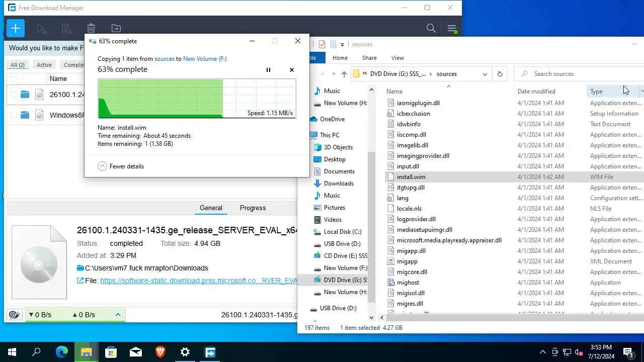Open the Share ribbon tab in Explorer

[369, 58]
